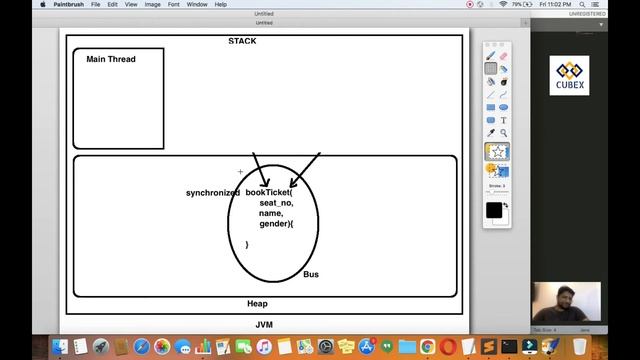The height and width of the screenshot is (360, 640).
Task: Select the Rectangle shape tool
Action: click(491, 107)
